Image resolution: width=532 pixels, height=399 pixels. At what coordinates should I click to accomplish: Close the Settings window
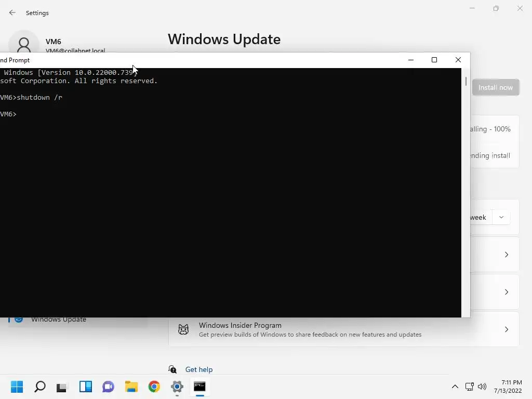(520, 8)
